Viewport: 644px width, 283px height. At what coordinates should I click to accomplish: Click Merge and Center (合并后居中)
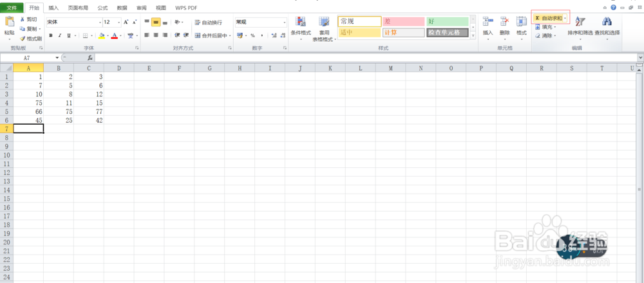pyautogui.click(x=211, y=35)
